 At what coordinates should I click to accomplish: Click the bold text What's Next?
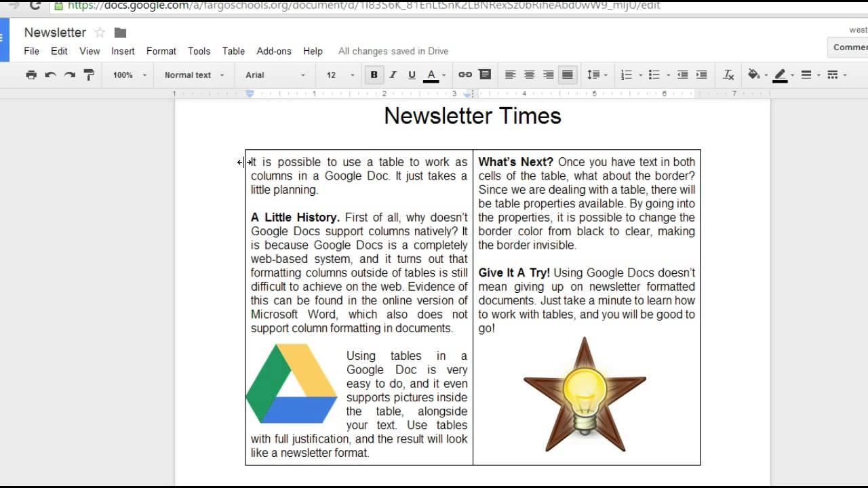[x=516, y=162]
